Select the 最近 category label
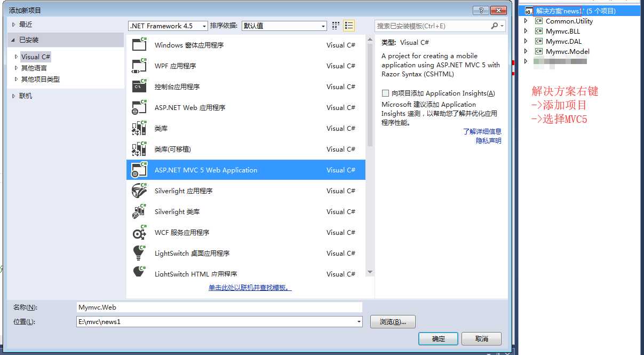Viewport: 644px width, 355px height. (26, 25)
